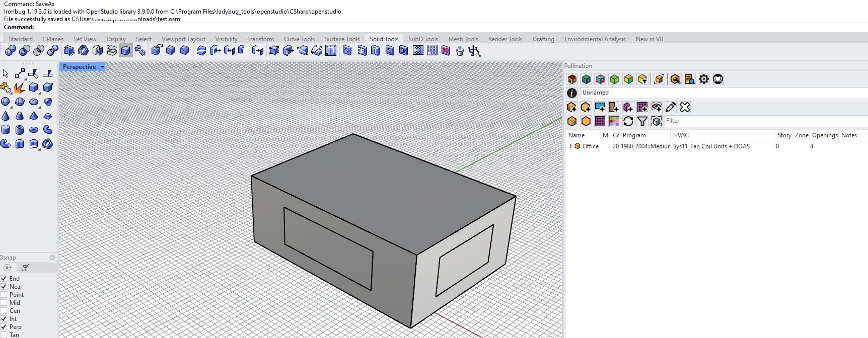Click the funnel filter icon in Pollination
Screen dimensions: 868x338
642,121
